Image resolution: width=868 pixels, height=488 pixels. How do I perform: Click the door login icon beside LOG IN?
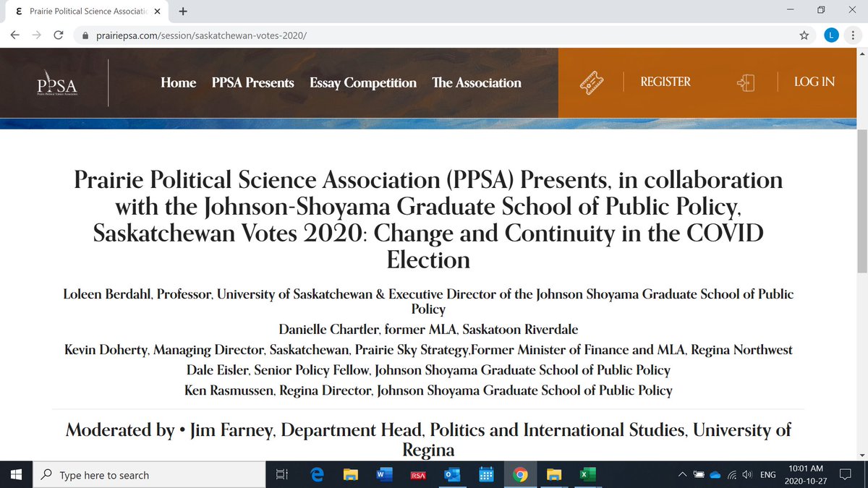[x=746, y=82]
